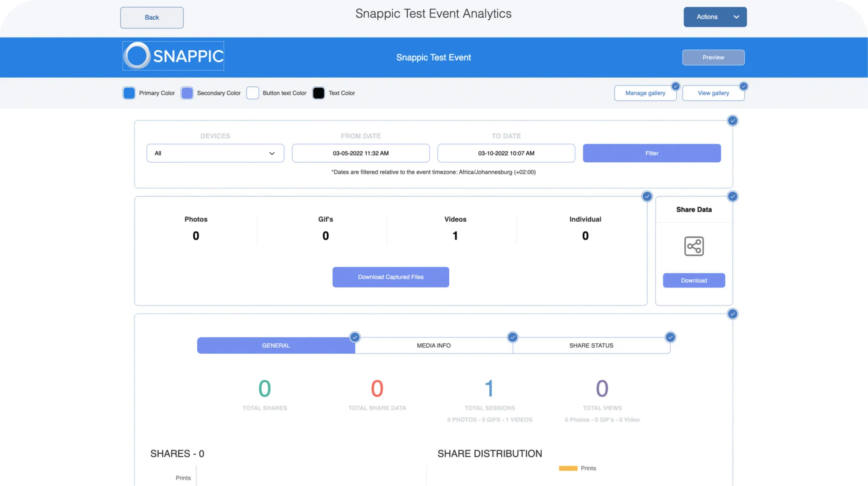Click the Snappic logo image

(x=173, y=56)
